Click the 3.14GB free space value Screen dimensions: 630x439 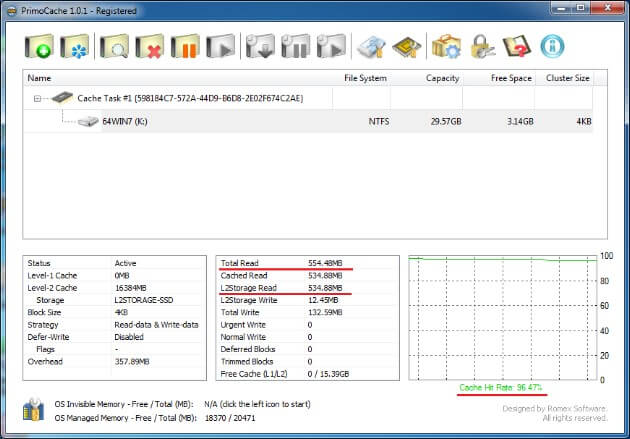click(x=520, y=121)
